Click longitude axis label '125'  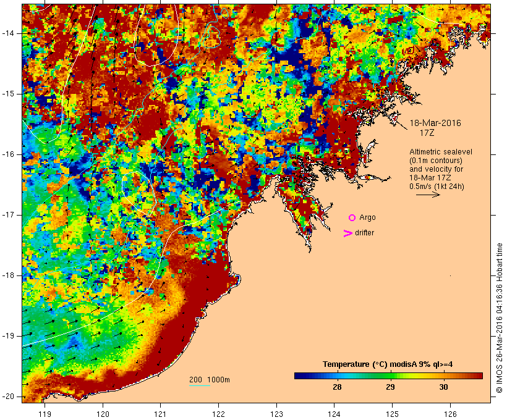(393, 414)
